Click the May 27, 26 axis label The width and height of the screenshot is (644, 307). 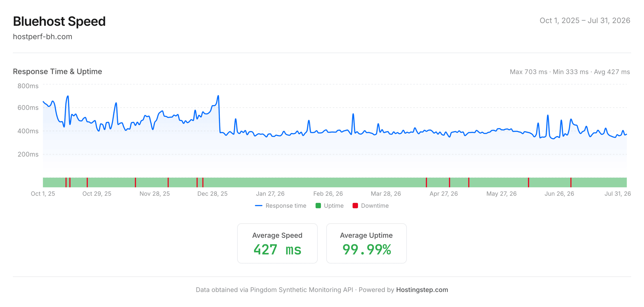pos(501,194)
